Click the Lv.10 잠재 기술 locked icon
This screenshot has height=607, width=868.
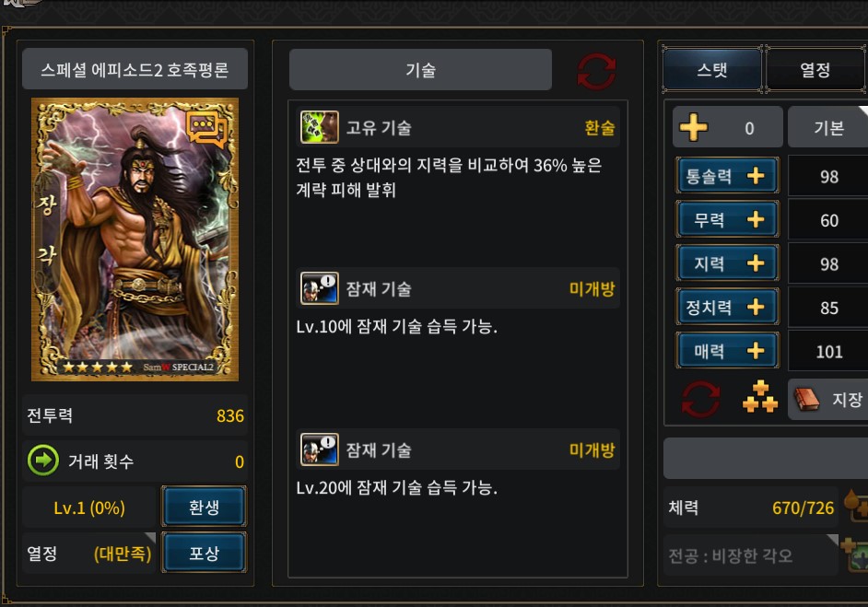tap(320, 288)
